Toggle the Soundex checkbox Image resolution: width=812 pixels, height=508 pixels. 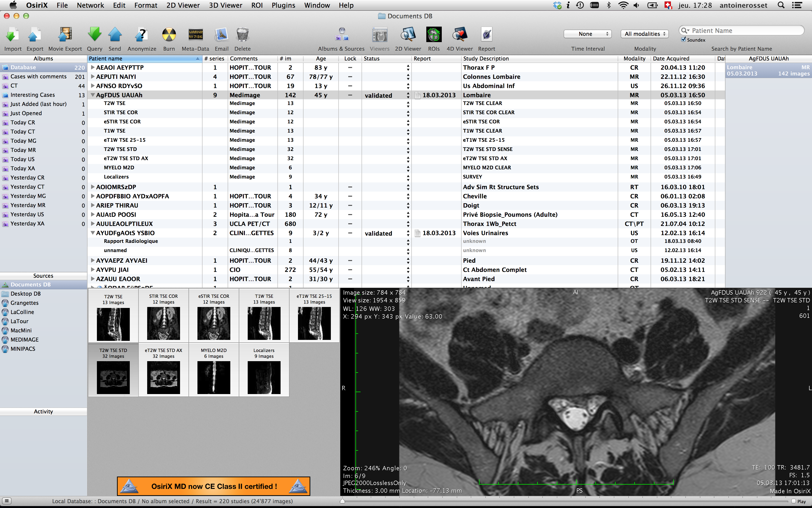coord(683,39)
